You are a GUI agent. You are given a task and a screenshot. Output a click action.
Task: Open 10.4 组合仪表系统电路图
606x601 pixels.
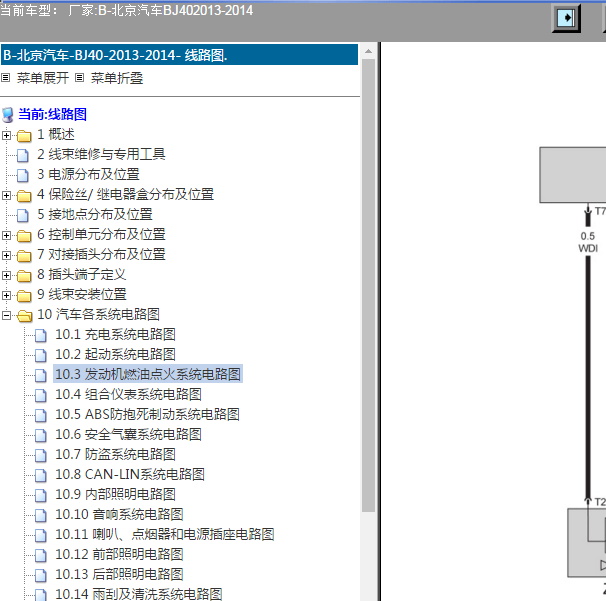point(128,395)
